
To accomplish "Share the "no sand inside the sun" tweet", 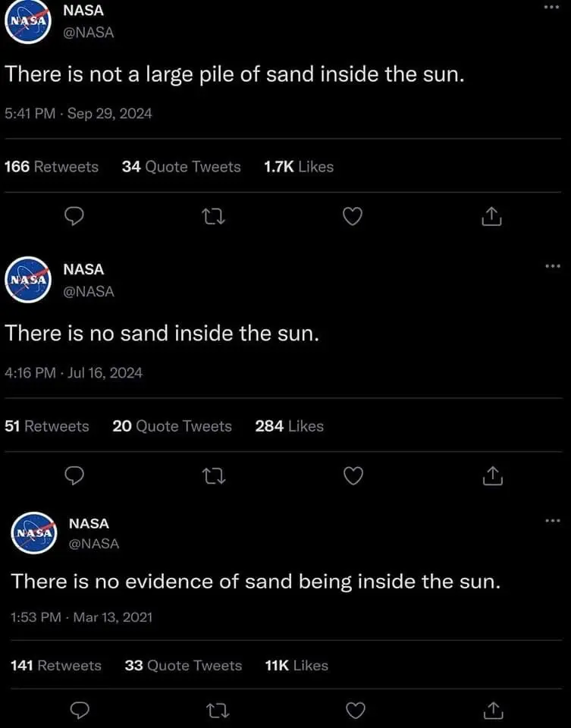I will tap(491, 476).
